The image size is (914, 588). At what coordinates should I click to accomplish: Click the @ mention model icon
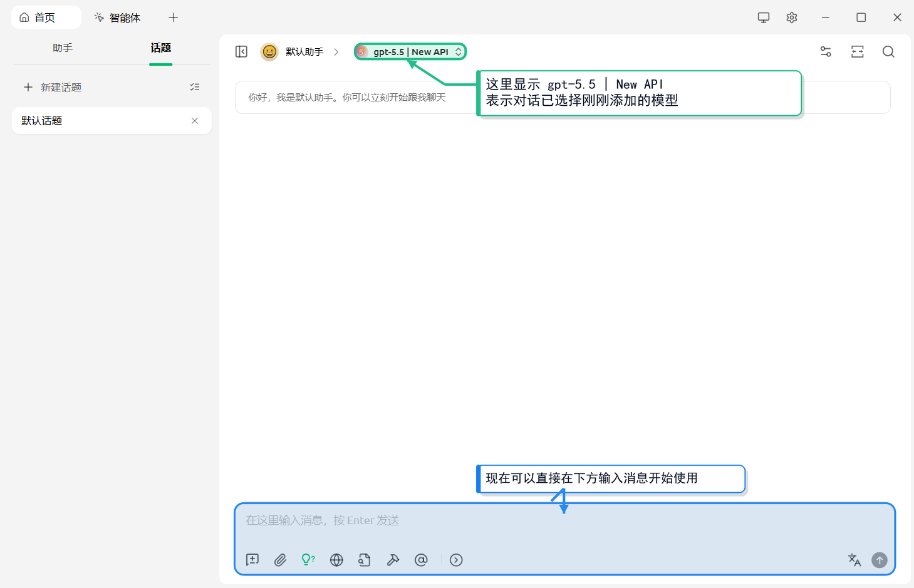421,560
